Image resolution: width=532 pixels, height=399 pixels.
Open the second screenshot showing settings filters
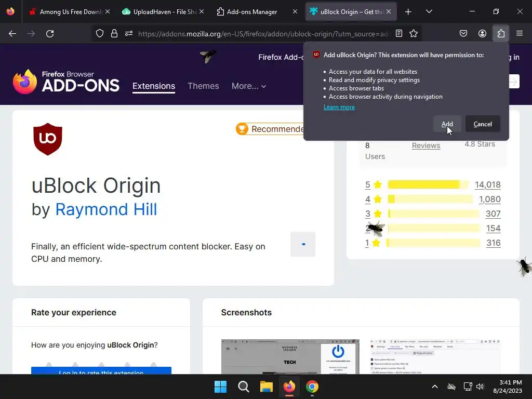435,356
